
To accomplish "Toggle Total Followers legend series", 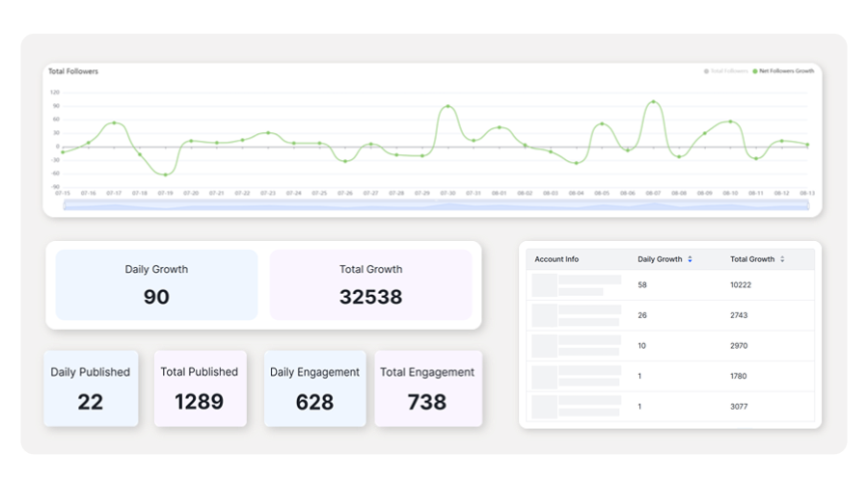I will [728, 71].
